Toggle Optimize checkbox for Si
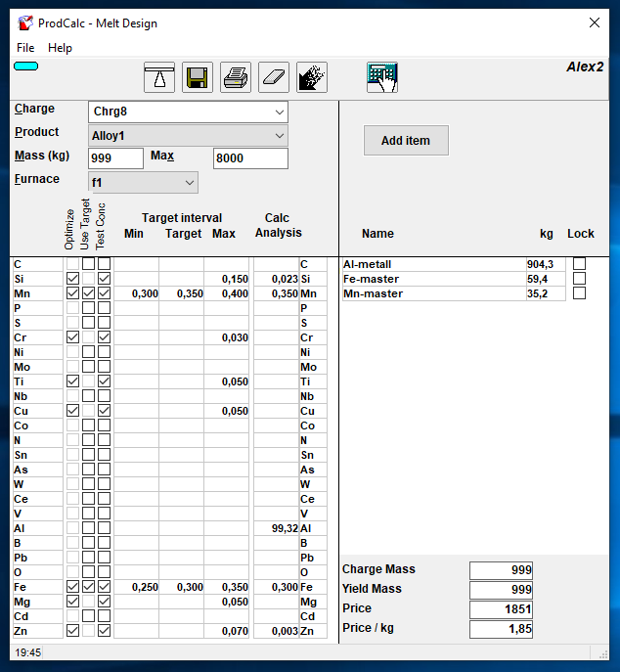Viewport: 620px width, 672px height. [x=72, y=279]
